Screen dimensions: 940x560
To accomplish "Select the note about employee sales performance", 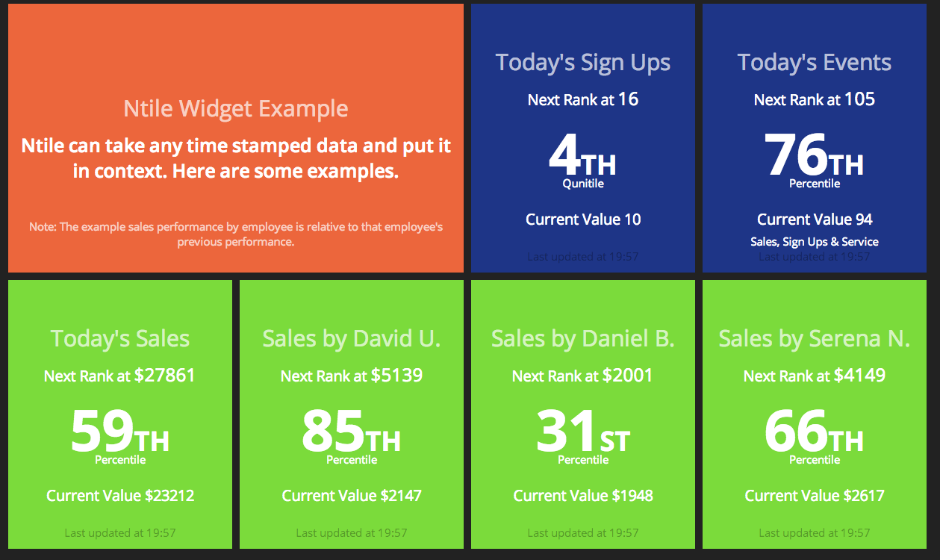I will (x=236, y=234).
